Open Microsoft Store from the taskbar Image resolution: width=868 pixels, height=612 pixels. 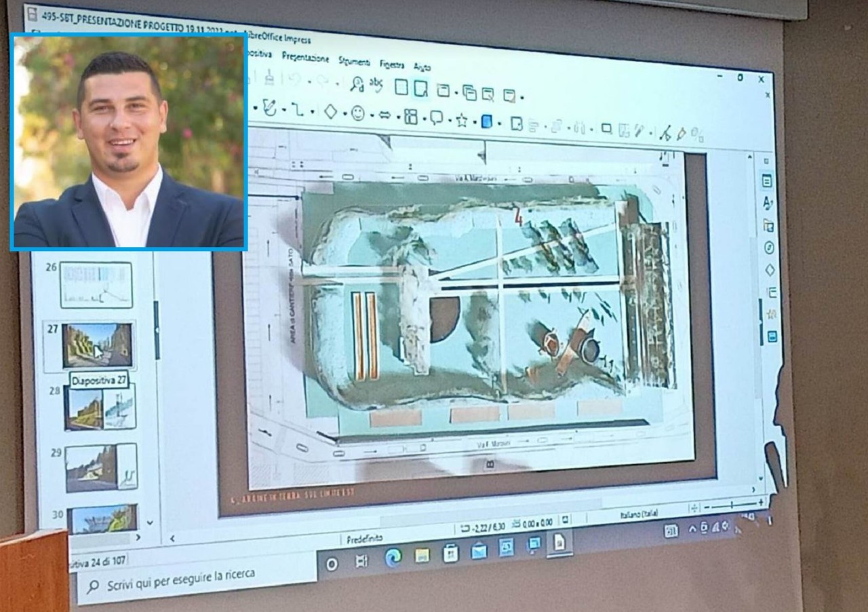[x=450, y=553]
